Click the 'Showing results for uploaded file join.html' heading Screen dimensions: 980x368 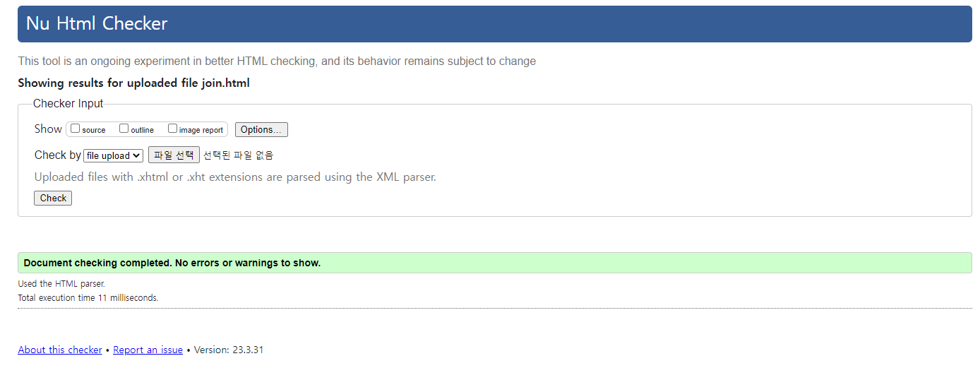click(133, 83)
